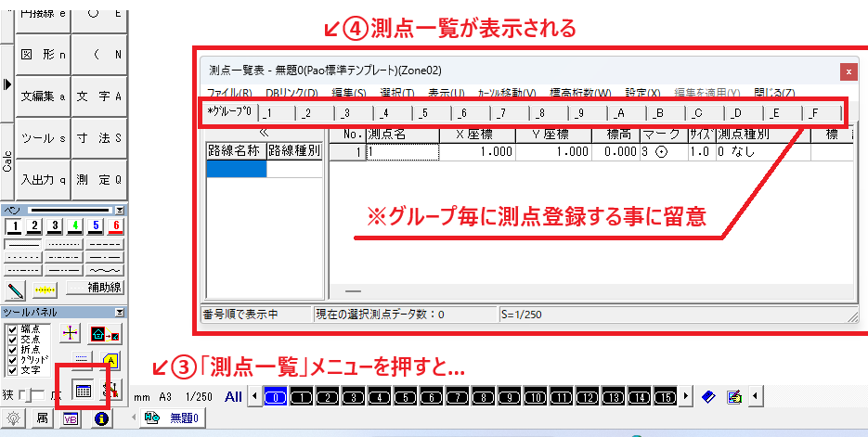Click the 補助線 button
Screen dimensions: 868x437
point(96,288)
